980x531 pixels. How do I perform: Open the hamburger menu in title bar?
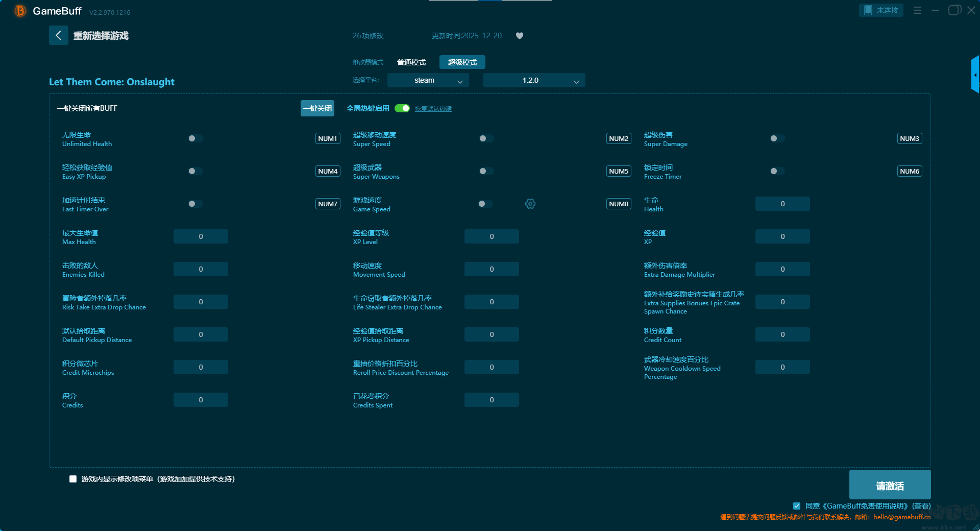click(917, 10)
